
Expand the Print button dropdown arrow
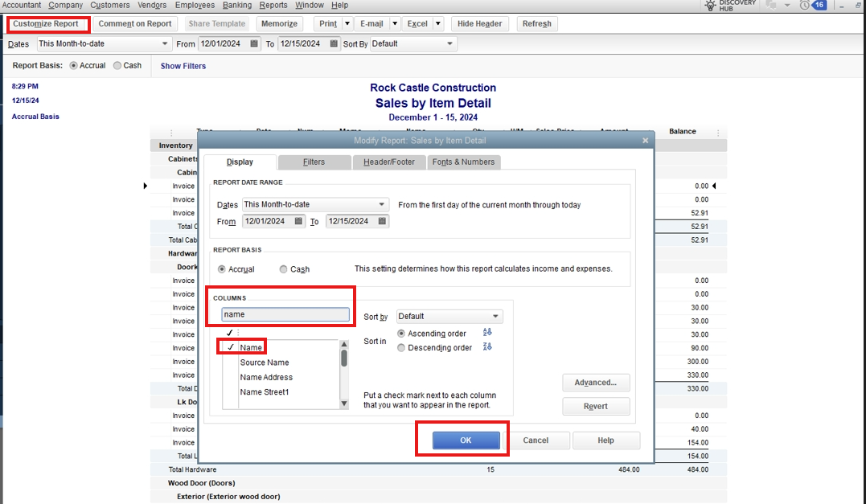[347, 24]
